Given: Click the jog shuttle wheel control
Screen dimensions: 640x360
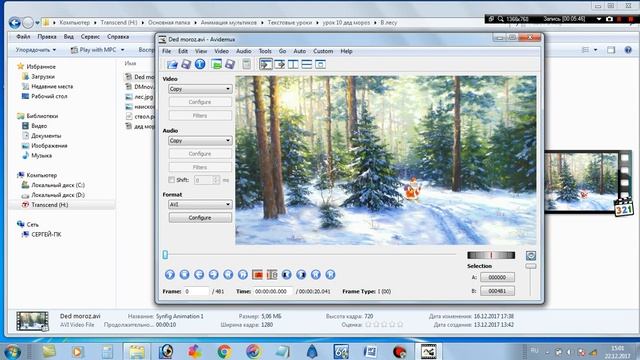Looking at the screenshot, I should click(x=491, y=256).
